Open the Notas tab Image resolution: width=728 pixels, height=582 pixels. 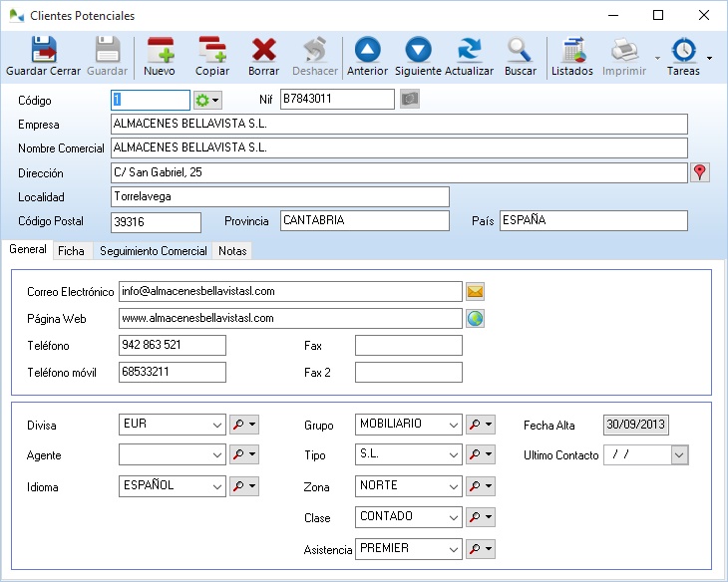232,250
